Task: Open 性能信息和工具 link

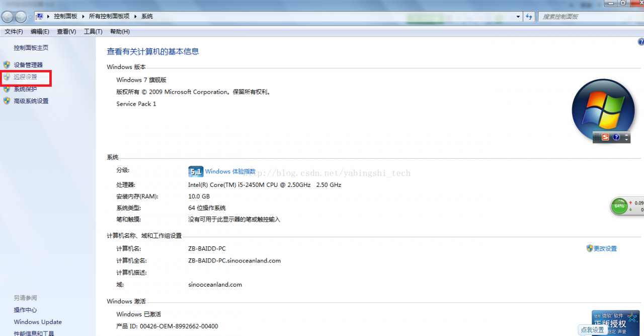Action: pyautogui.click(x=34, y=333)
